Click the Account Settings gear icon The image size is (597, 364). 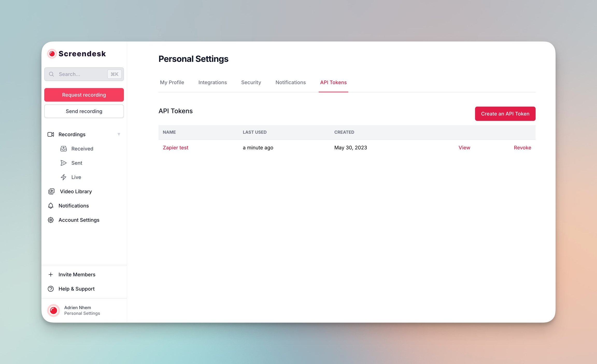[x=51, y=220]
